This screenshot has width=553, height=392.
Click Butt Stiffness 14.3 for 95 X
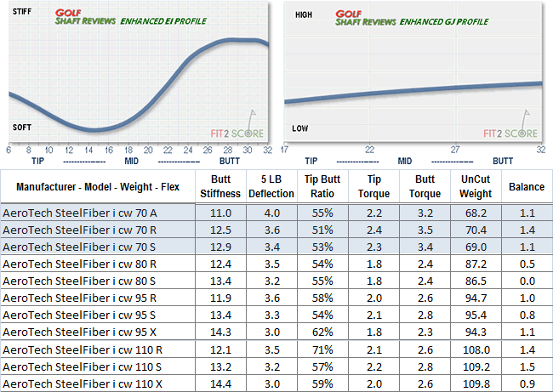(221, 332)
